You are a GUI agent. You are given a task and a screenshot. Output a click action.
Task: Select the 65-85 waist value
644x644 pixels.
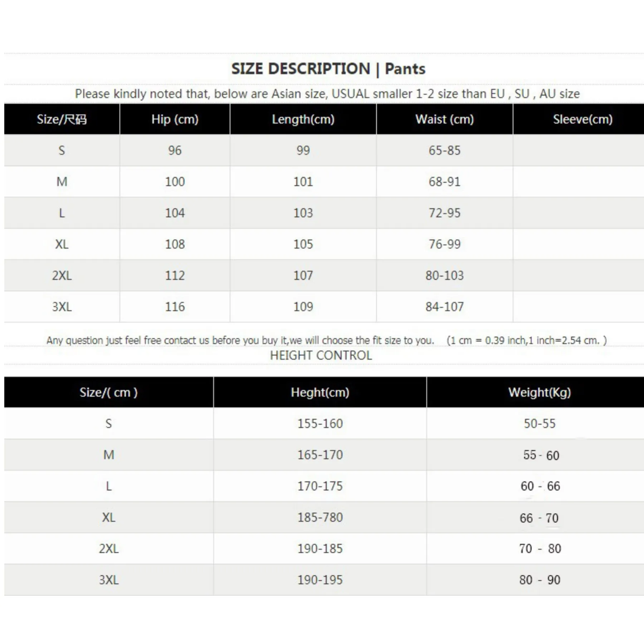(x=444, y=150)
